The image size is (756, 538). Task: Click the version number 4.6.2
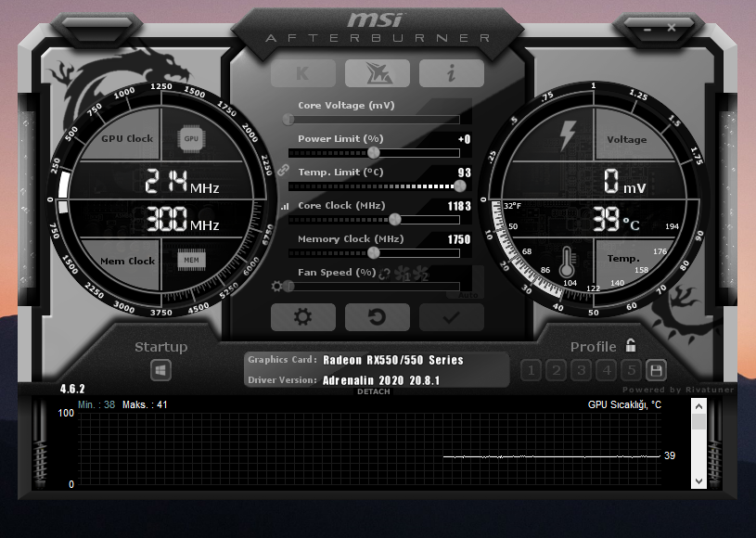72,389
